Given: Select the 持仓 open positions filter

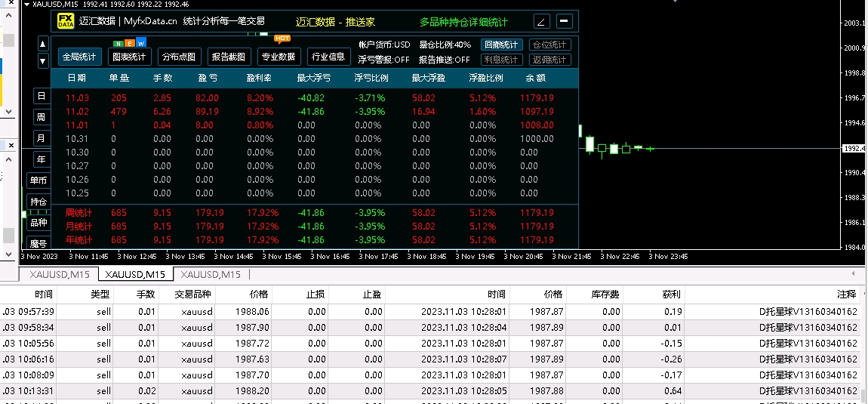Looking at the screenshot, I should [38, 202].
